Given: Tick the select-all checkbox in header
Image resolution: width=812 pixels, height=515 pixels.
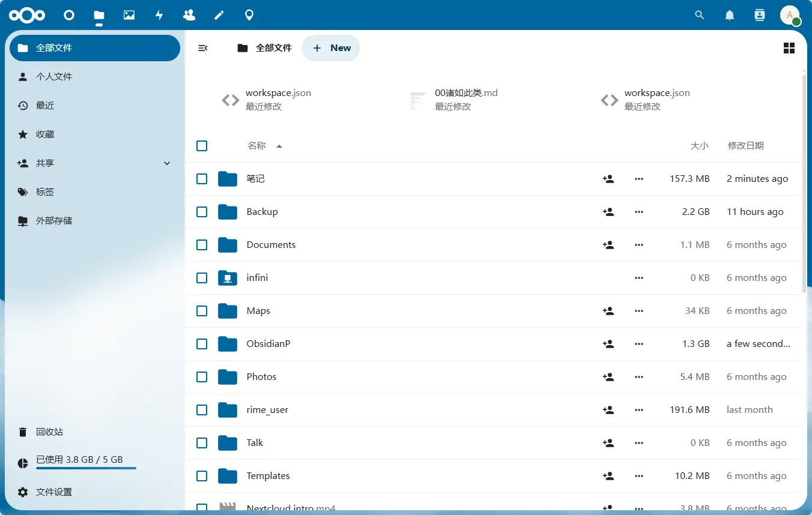Looking at the screenshot, I should [x=202, y=146].
